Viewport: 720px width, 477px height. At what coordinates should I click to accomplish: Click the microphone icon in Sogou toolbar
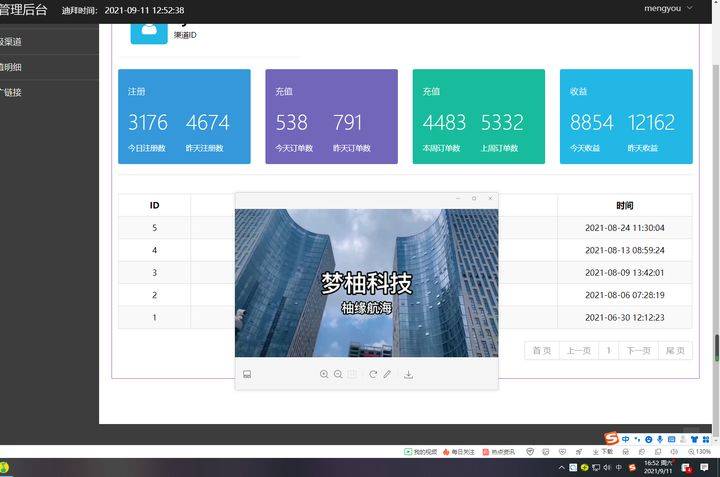[661, 439]
